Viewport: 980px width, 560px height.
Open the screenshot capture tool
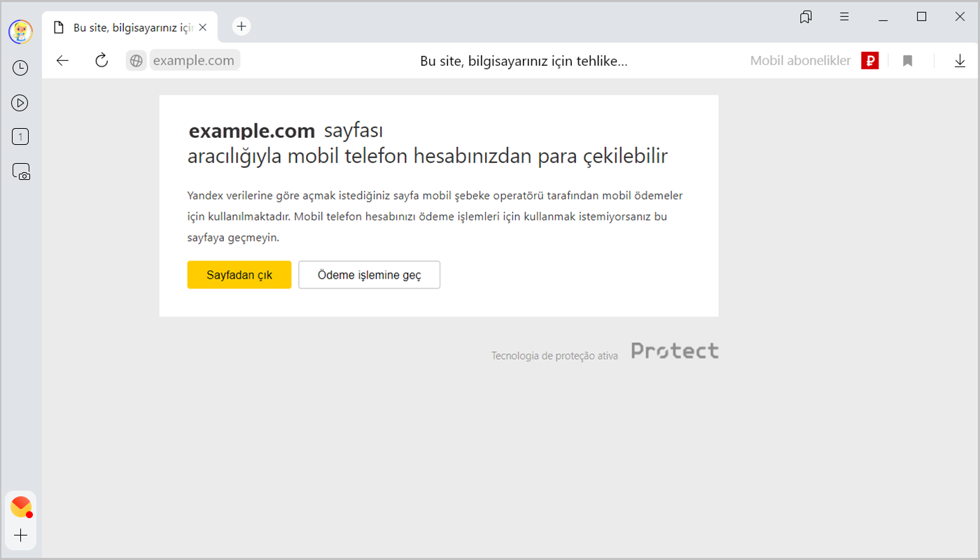click(21, 172)
